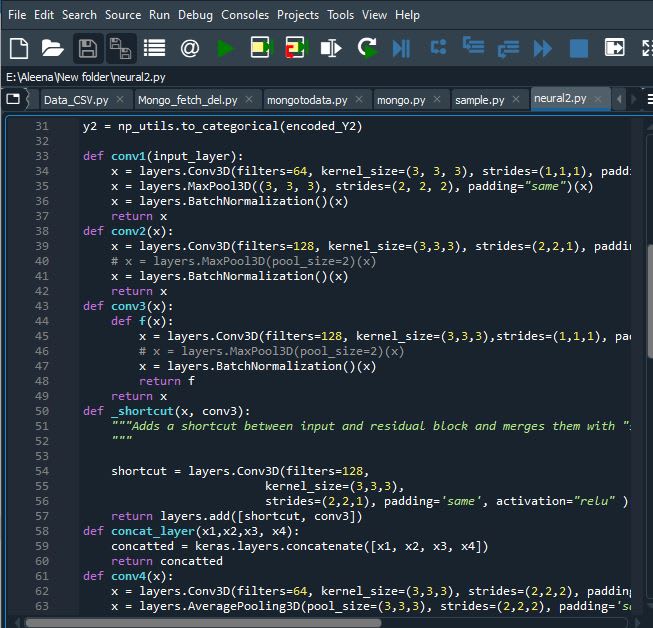
Task: Open the View menu
Action: coord(374,15)
